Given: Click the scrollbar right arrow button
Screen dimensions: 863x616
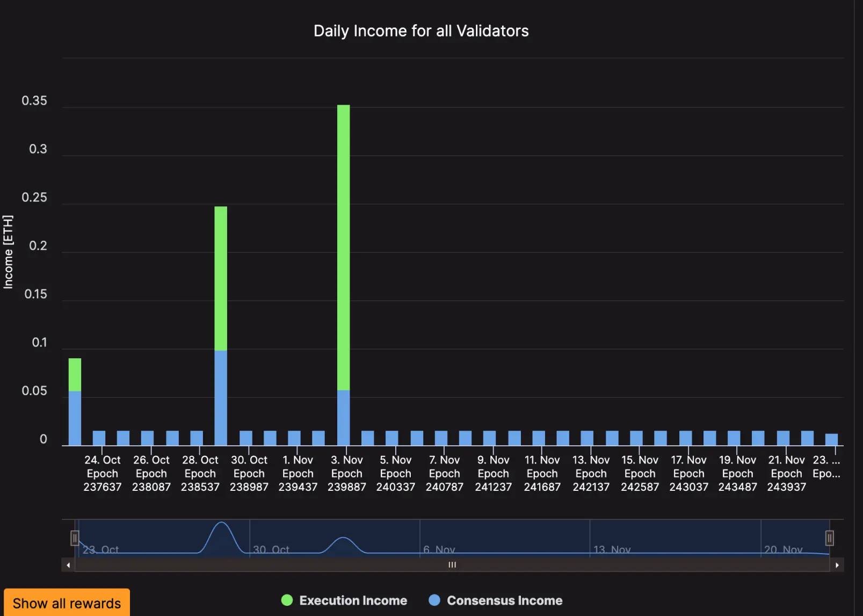Looking at the screenshot, I should [x=837, y=565].
